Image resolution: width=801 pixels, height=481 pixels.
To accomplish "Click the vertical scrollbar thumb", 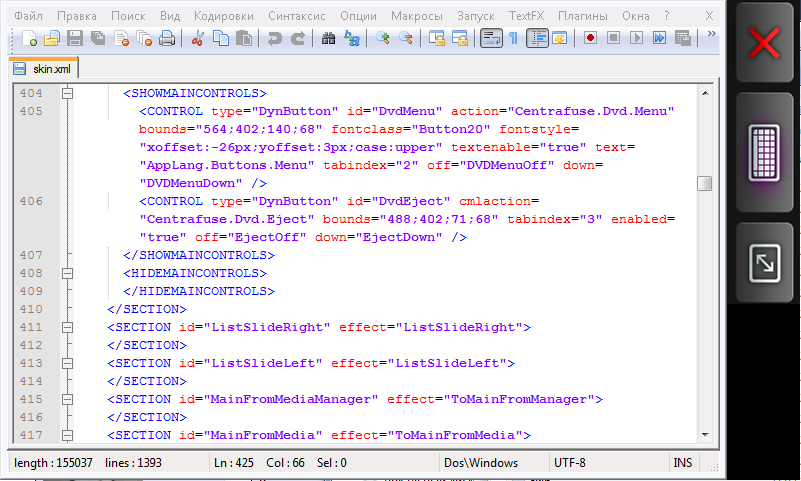I will coord(705,183).
